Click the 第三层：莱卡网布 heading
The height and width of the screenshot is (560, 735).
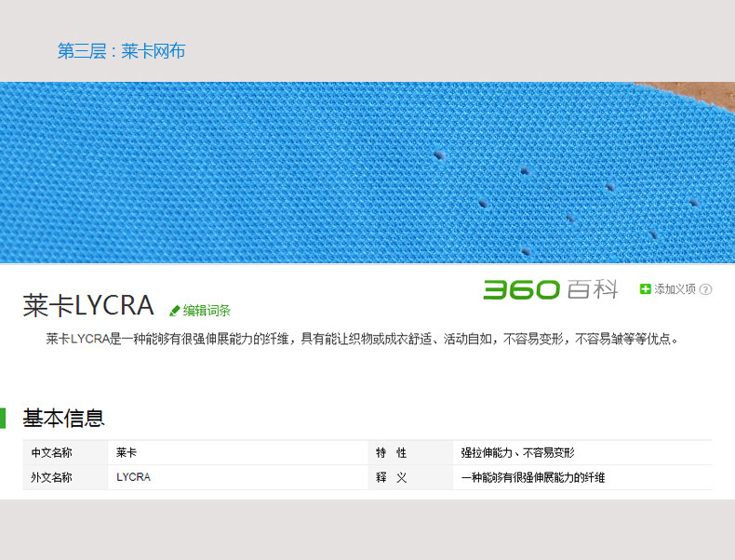click(x=121, y=50)
